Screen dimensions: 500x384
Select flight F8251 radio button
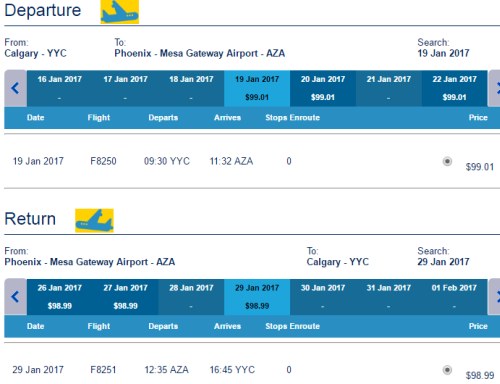click(447, 370)
